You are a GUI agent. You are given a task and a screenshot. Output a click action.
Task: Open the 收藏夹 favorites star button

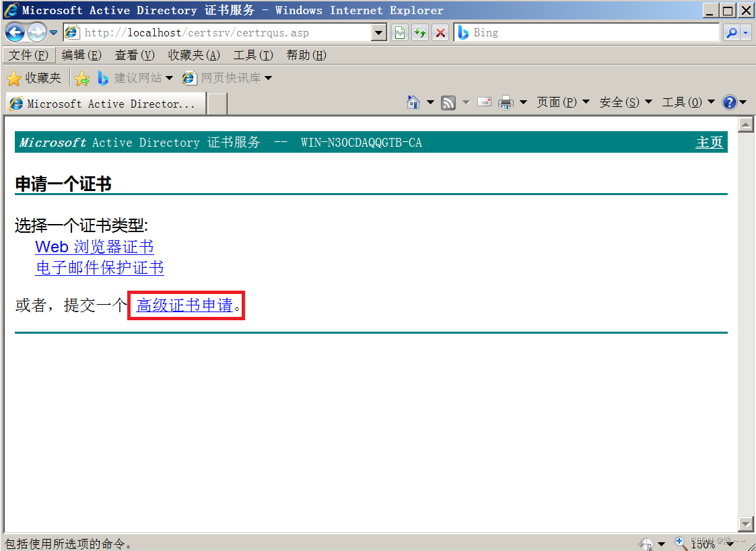point(34,78)
